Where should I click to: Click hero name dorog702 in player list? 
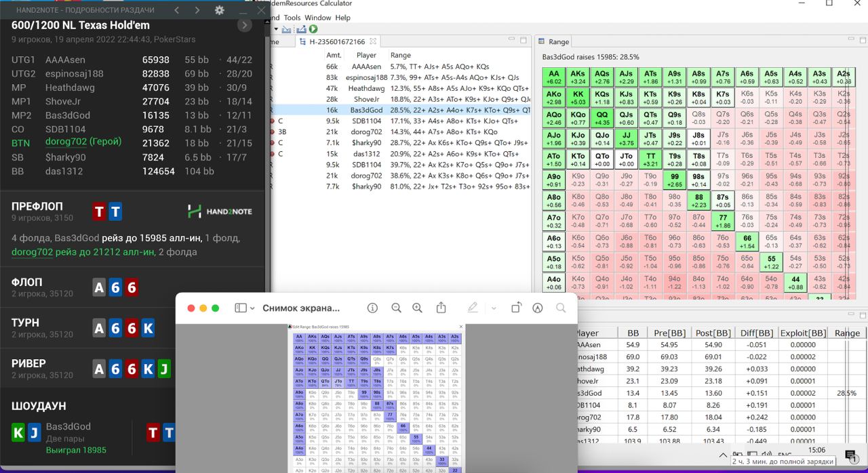tap(83, 142)
